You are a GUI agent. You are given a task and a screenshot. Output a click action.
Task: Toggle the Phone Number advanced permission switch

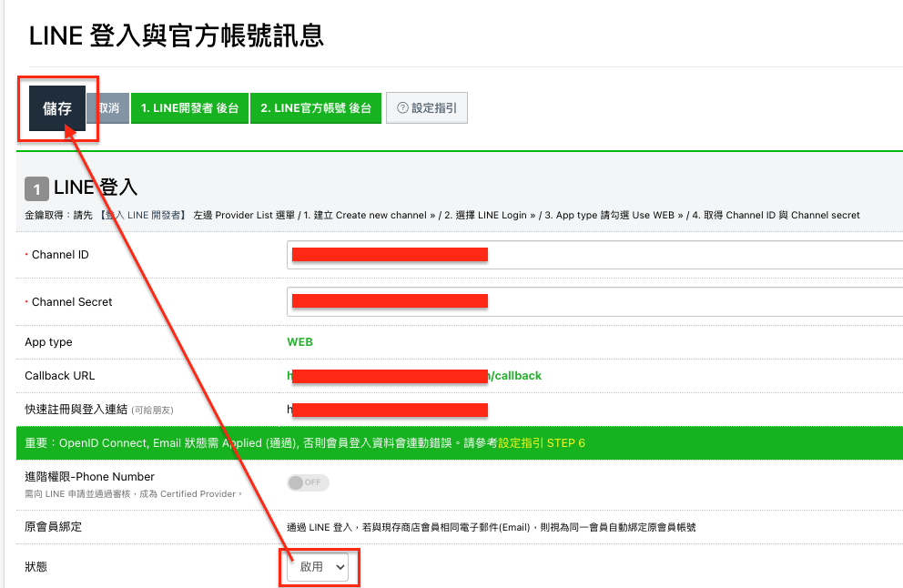tap(308, 482)
